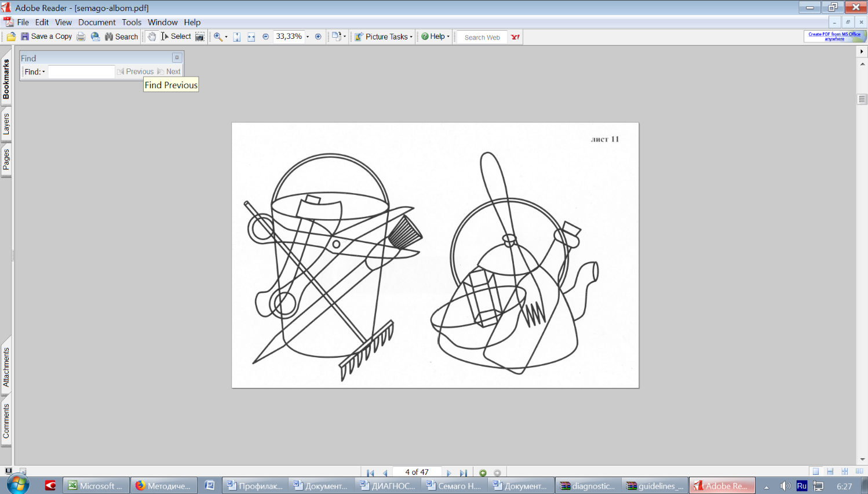This screenshot has height=494, width=868.
Task: Decrease zoom with the minus button
Action: [x=265, y=37]
